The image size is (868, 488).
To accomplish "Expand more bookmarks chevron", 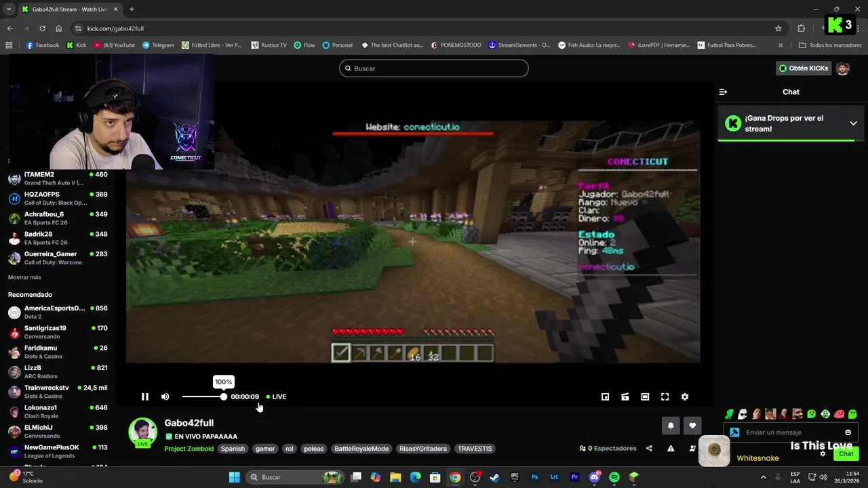I will (x=781, y=45).
